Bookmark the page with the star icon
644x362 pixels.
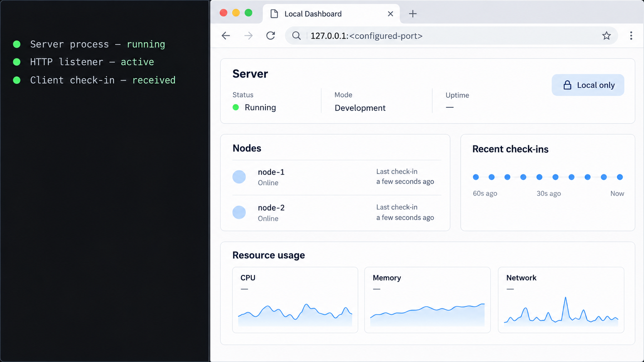click(x=607, y=36)
